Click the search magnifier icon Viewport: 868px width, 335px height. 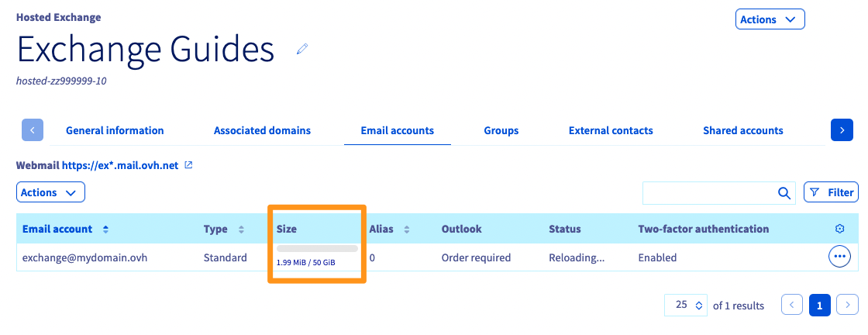(784, 192)
